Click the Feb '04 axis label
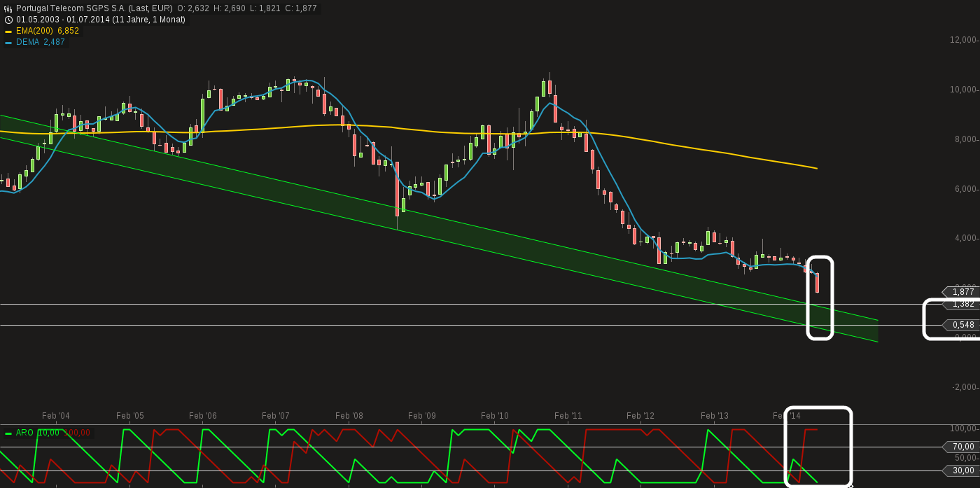The image size is (980, 488). pos(57,416)
